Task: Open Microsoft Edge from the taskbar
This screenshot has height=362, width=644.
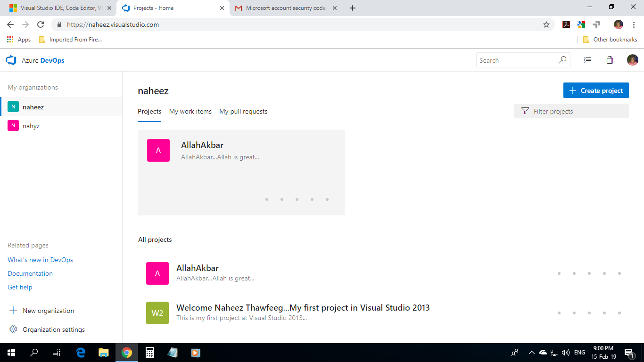Action: tap(81, 353)
